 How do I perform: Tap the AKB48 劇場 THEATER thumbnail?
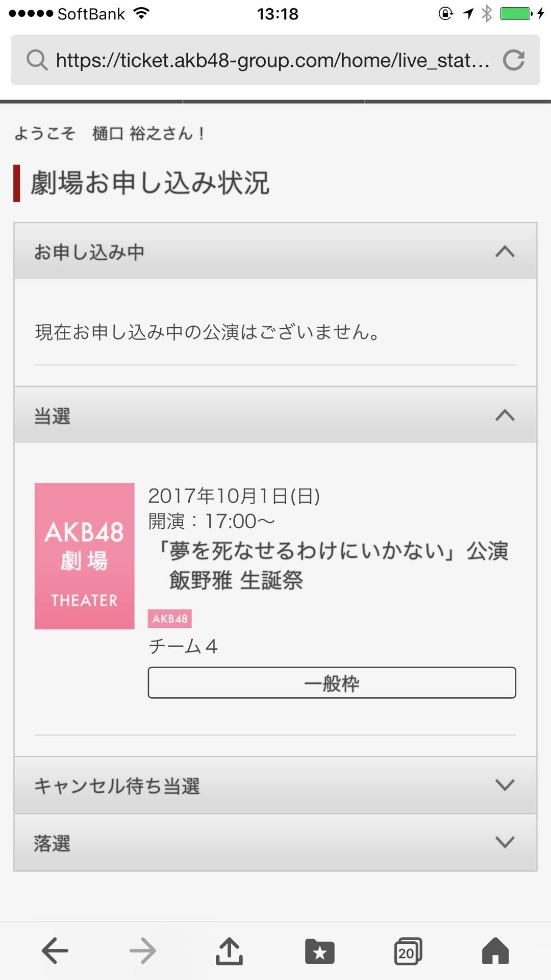tap(85, 556)
